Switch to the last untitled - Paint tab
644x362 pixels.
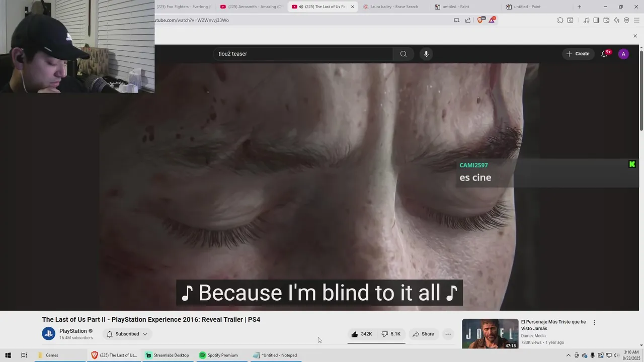point(536,7)
